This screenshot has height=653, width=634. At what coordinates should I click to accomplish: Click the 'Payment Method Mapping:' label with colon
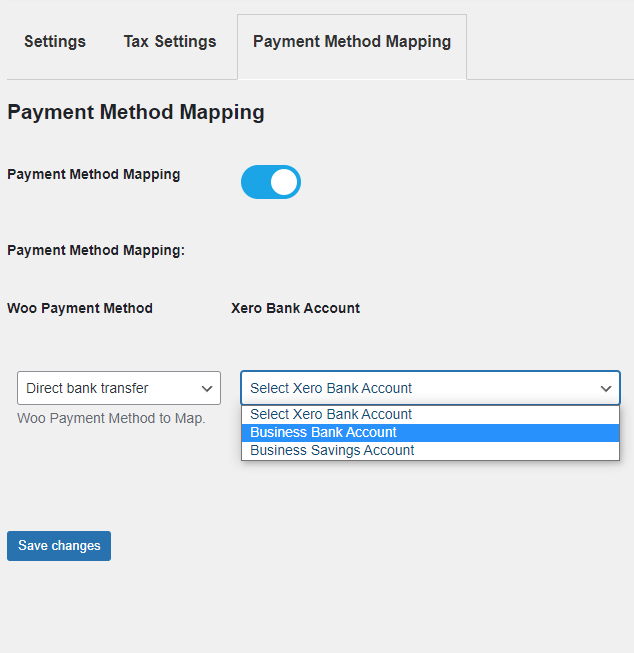pos(96,250)
